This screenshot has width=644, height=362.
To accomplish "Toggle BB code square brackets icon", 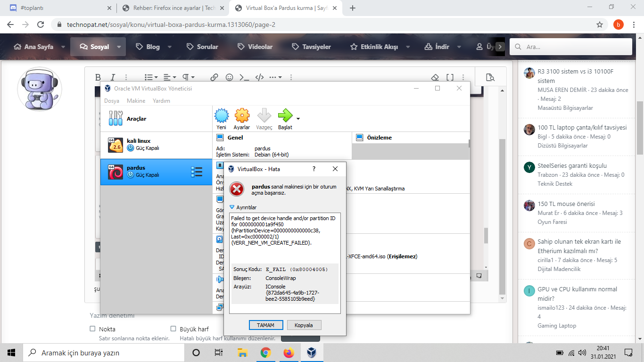I will point(450,77).
